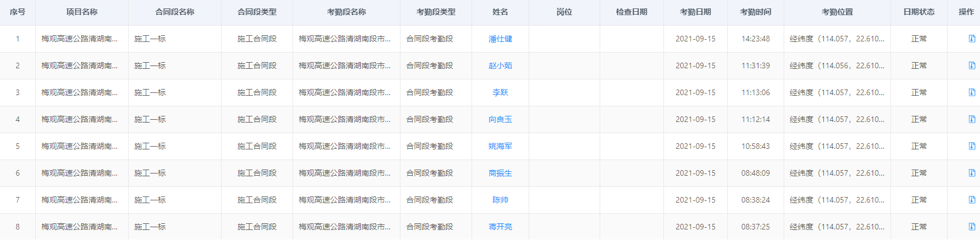
Task: Click the 项目名称 column header
Action: (x=82, y=12)
